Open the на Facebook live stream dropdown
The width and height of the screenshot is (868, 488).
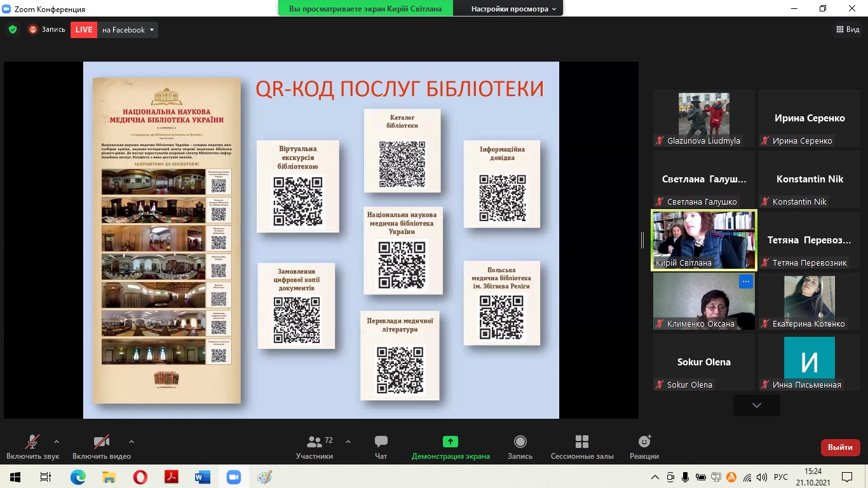tap(128, 30)
